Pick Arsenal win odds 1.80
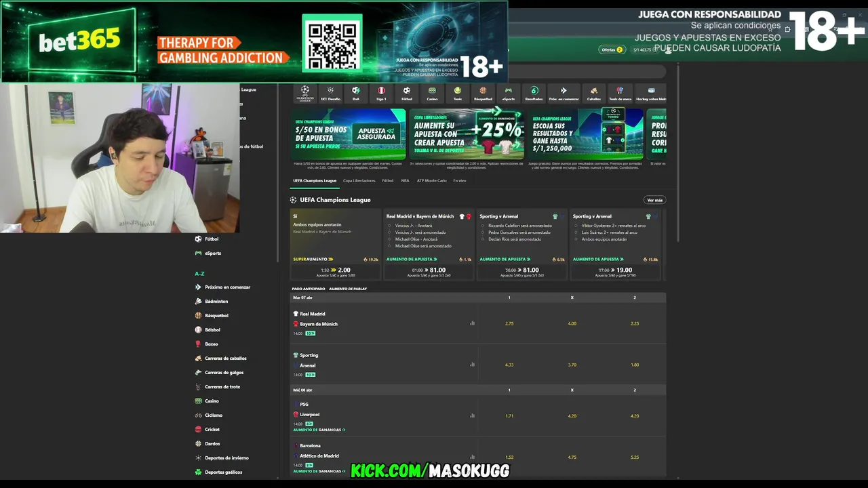 click(x=635, y=365)
